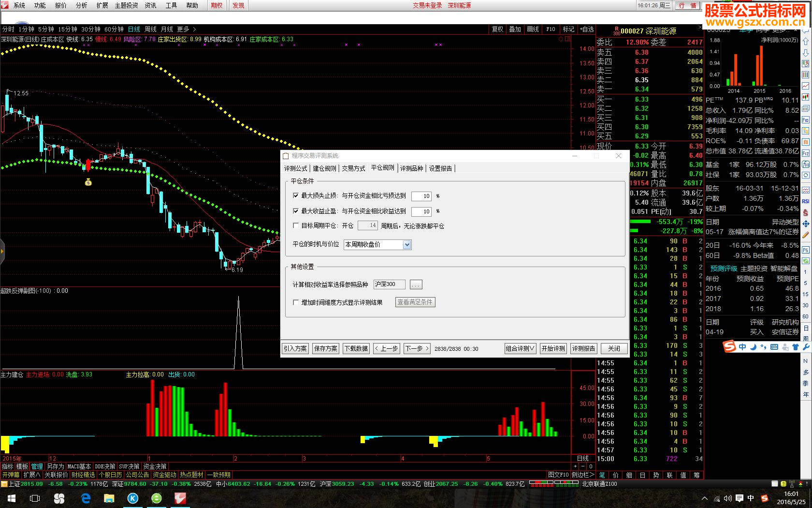Click the green 360 browser taskbar icon
The image size is (812, 508).
157,498
